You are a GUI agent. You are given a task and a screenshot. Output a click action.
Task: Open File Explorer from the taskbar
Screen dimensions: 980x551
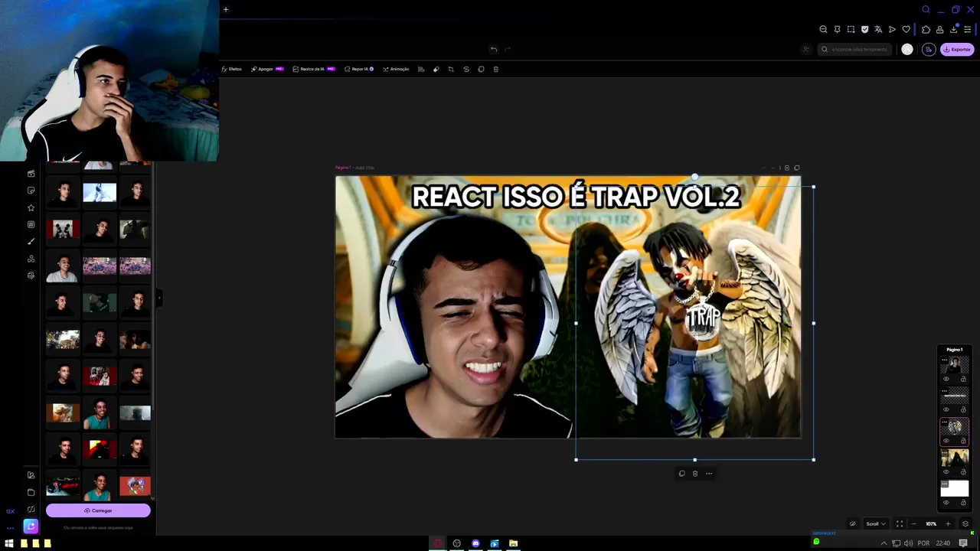513,543
